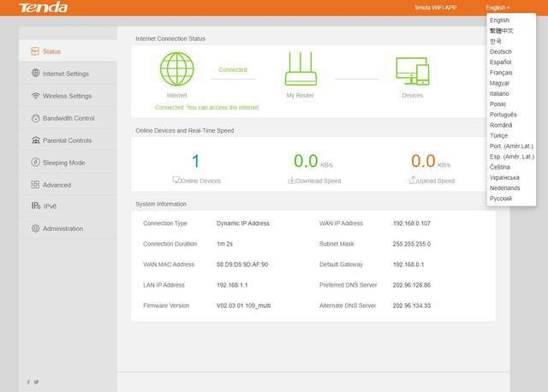Viewport: 548px width, 392px height.
Task: Click the Online Devices monitor icon
Action: pyautogui.click(x=176, y=181)
